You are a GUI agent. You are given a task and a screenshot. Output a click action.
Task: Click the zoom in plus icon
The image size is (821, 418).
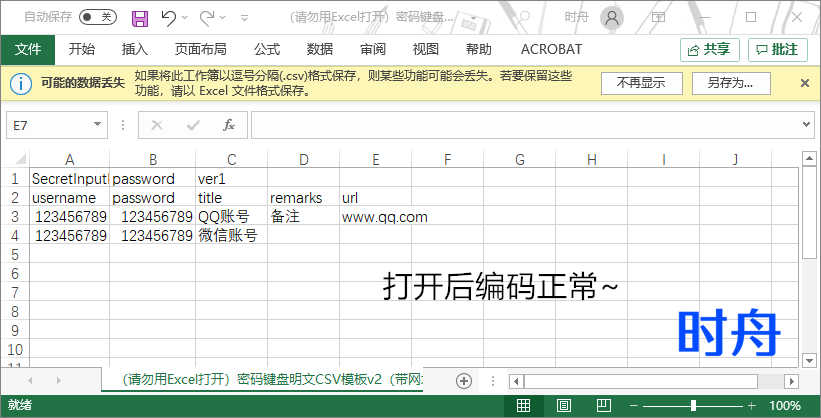pos(752,405)
